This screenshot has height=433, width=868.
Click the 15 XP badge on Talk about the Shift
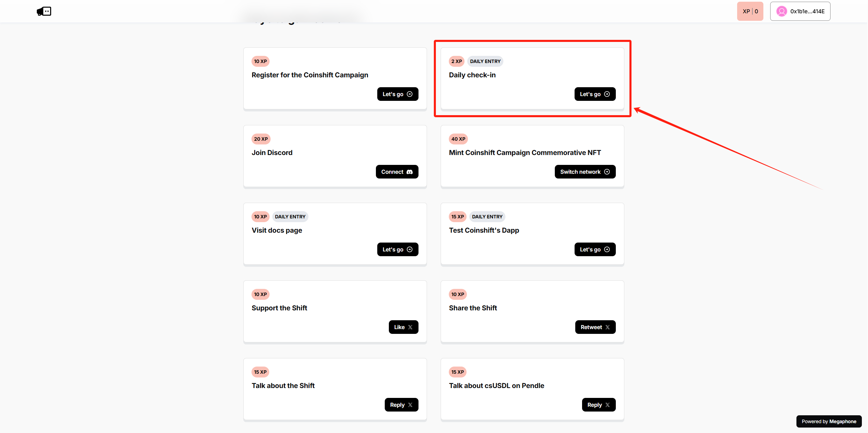[260, 372]
